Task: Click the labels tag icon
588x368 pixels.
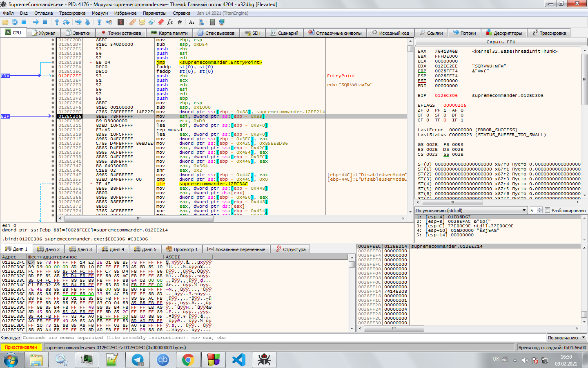Action: tap(151, 22)
